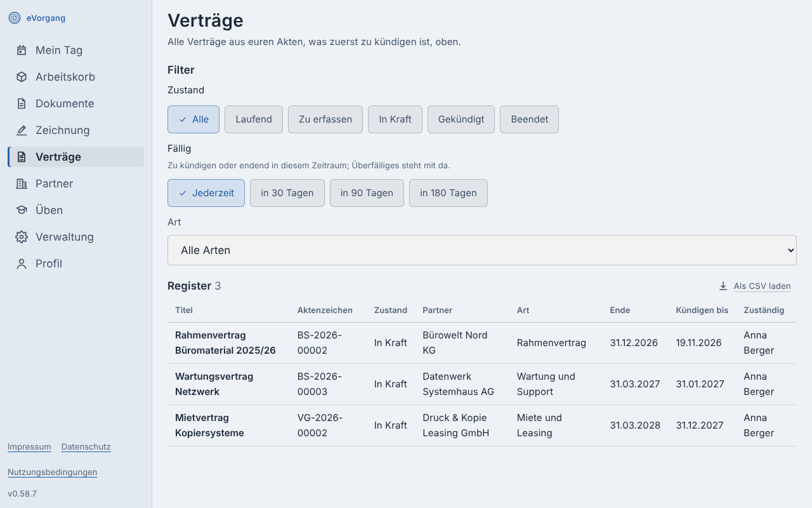Open the Datenschutz link

click(86, 447)
